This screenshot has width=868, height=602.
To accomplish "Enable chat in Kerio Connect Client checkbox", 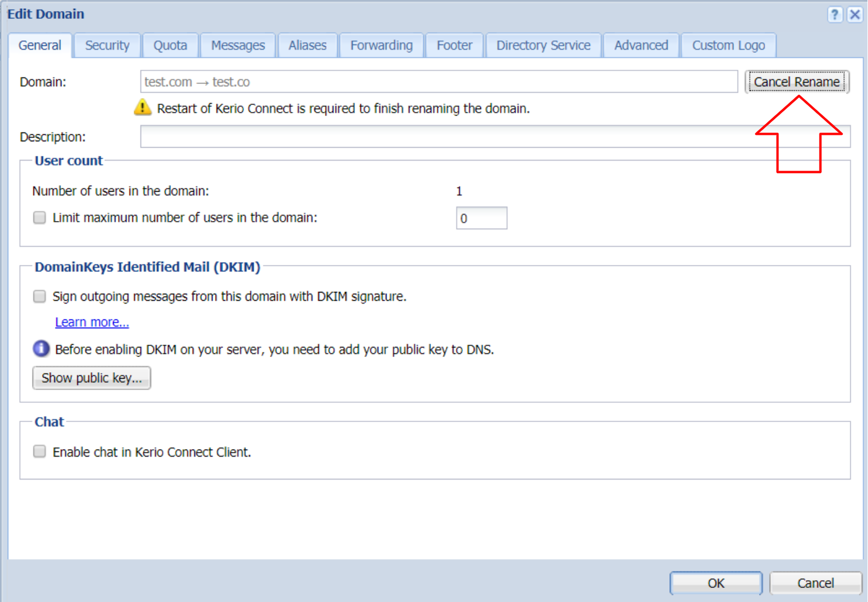I will 39,451.
